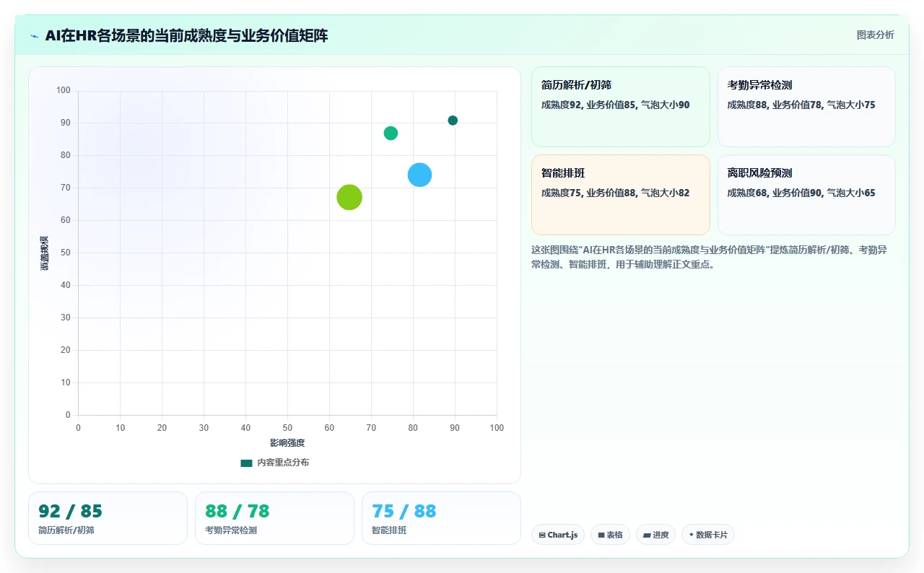Click the dark teal legend color box
The width and height of the screenshot is (924, 573).
246,463
